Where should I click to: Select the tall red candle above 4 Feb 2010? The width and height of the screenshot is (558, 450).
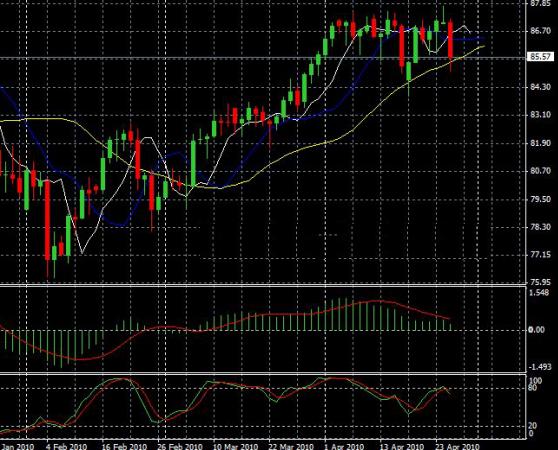point(47,221)
